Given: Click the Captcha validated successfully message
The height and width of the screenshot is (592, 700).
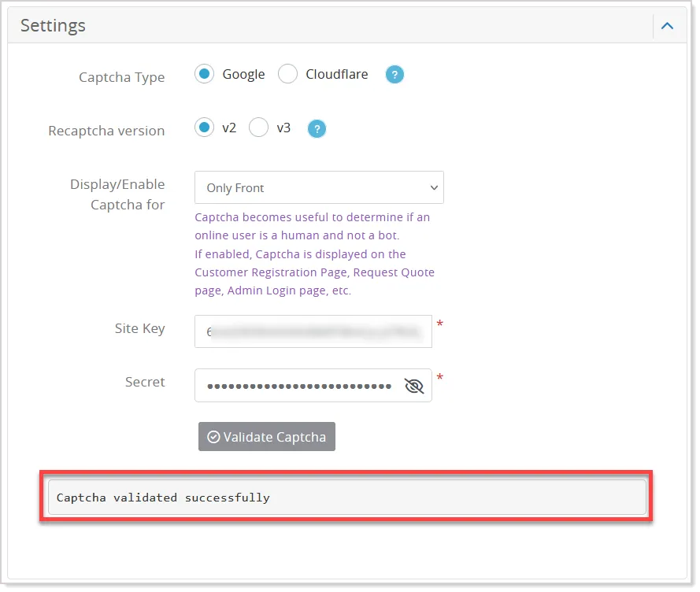Looking at the screenshot, I should [x=347, y=498].
